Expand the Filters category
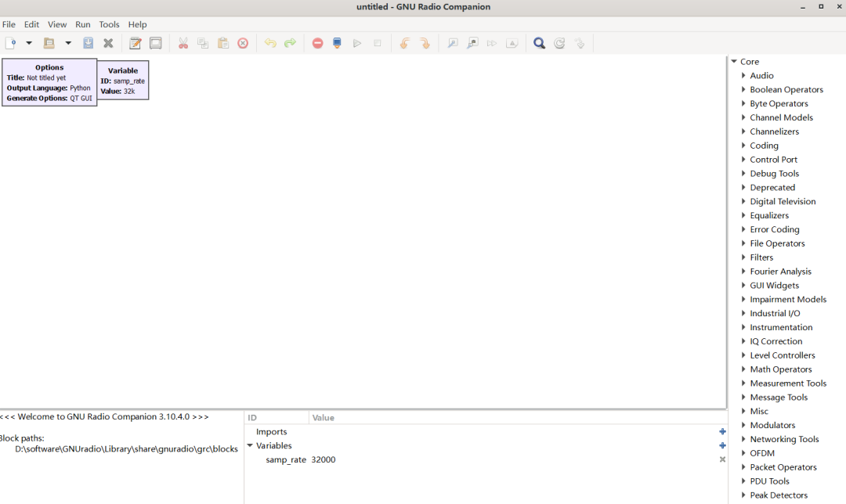 pyautogui.click(x=743, y=257)
